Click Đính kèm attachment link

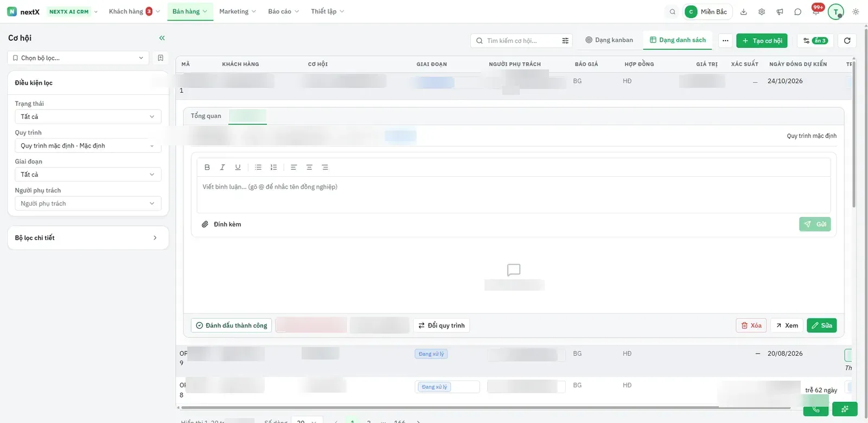point(221,225)
